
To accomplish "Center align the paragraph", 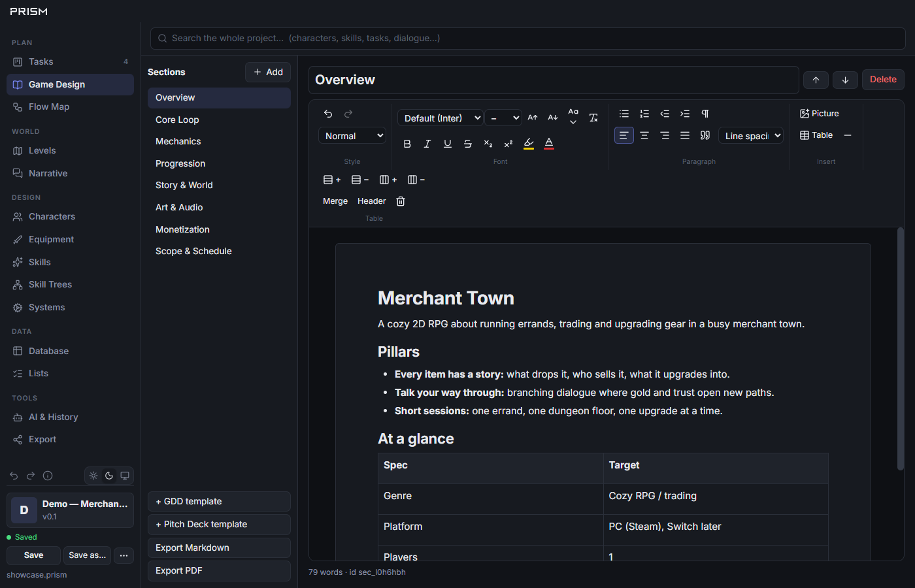I will [644, 135].
